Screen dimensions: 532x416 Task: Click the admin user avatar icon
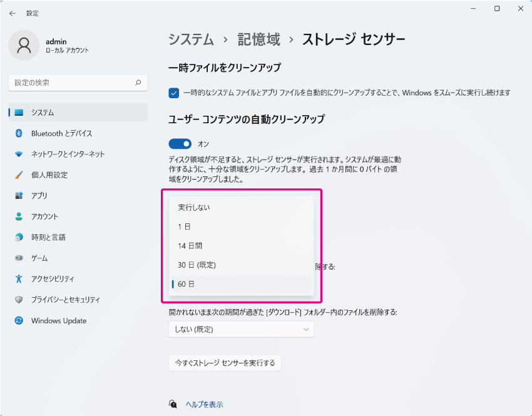point(24,45)
